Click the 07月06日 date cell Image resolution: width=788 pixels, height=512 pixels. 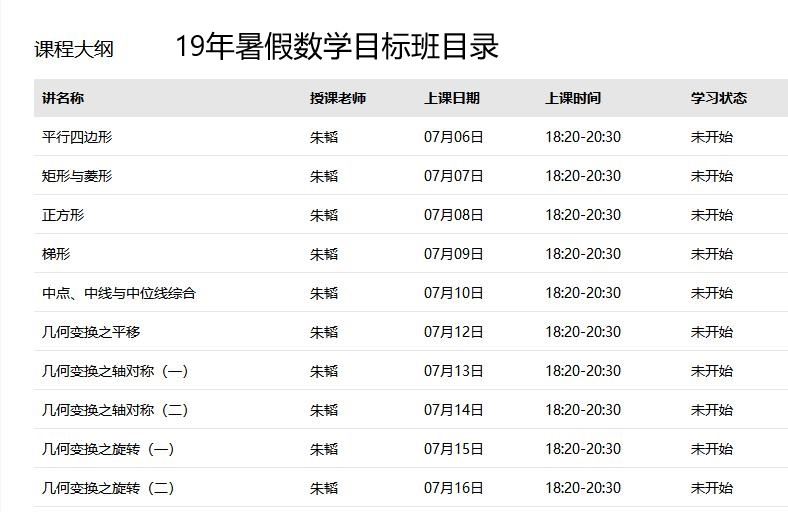click(454, 137)
